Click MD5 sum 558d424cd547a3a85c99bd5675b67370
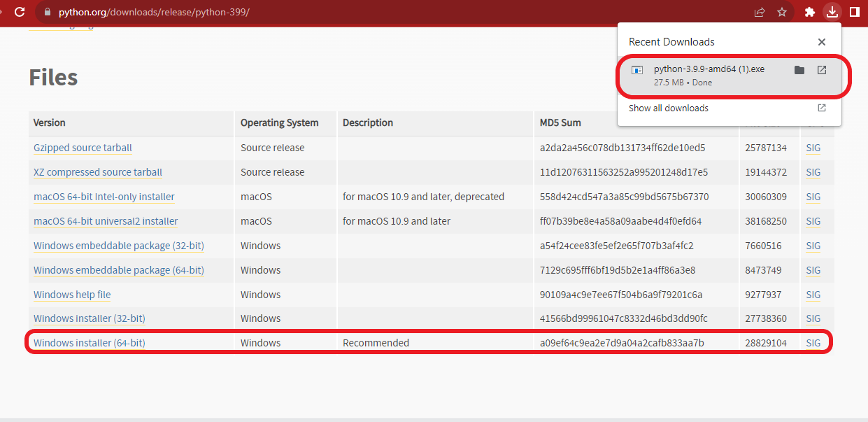 pyautogui.click(x=625, y=197)
